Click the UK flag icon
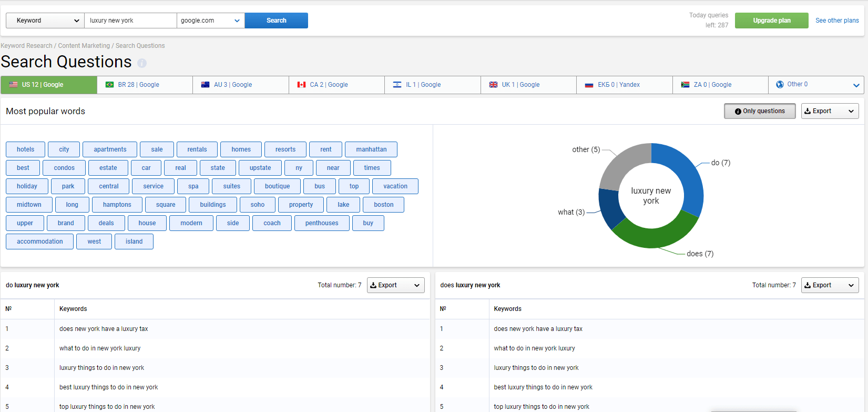 pyautogui.click(x=493, y=85)
